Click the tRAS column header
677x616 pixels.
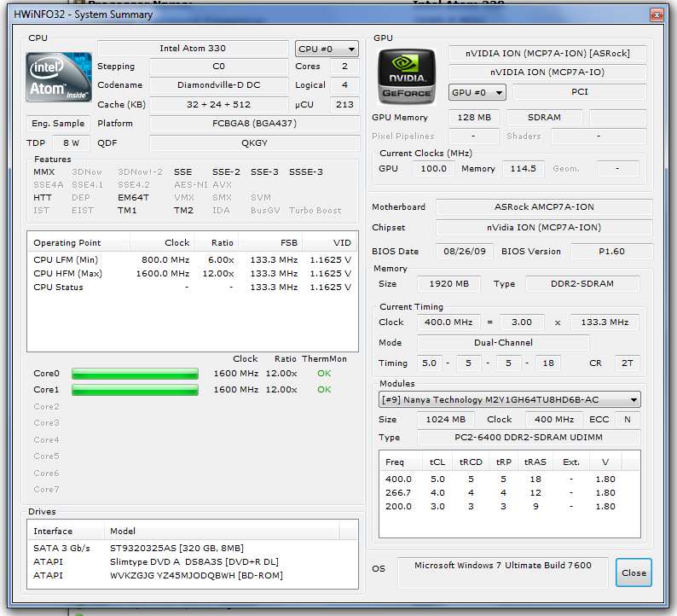point(535,462)
